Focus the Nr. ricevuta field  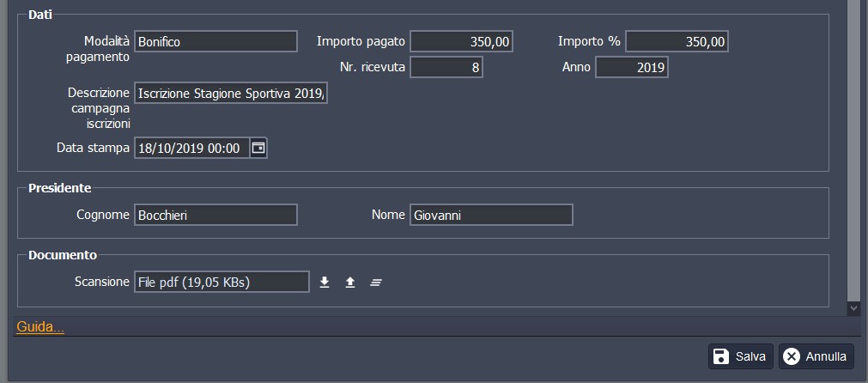446,67
